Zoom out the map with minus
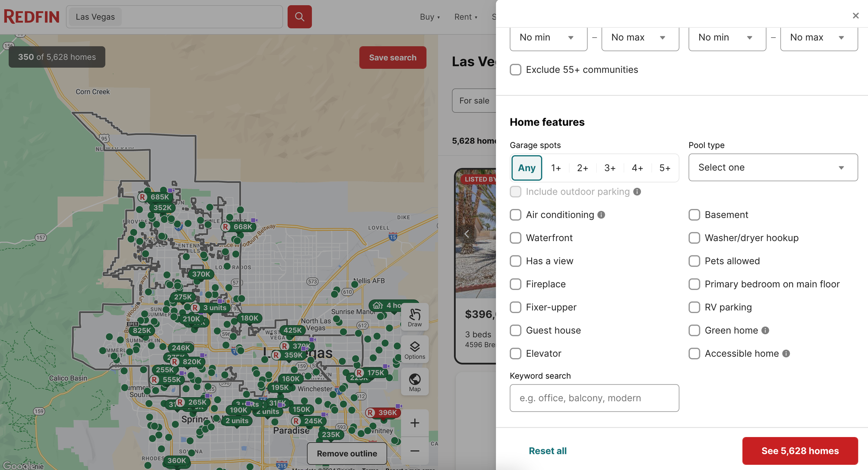This screenshot has width=868, height=470. [x=414, y=451]
